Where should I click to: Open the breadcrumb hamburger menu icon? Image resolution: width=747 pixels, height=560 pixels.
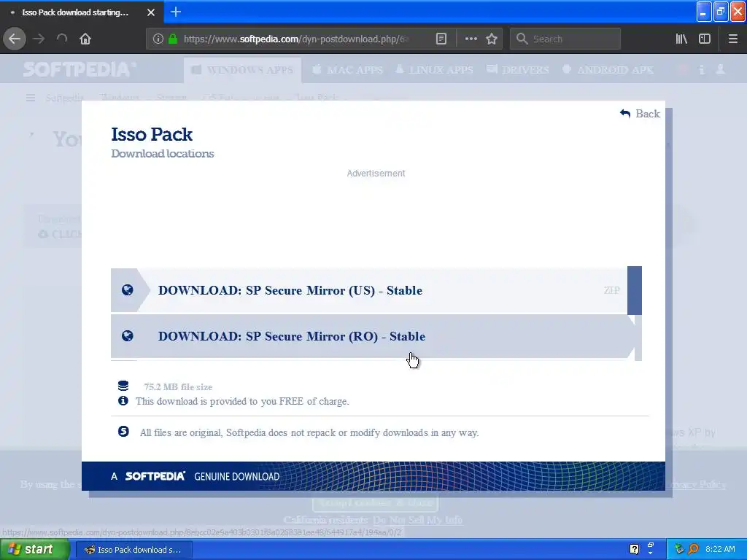click(31, 98)
